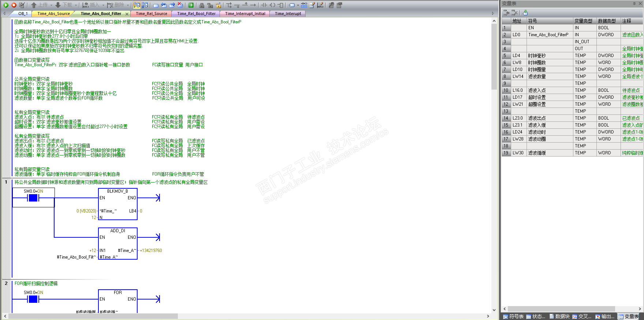Click the open padlock unforce icon
644x320 pixels.
tap(210, 5)
